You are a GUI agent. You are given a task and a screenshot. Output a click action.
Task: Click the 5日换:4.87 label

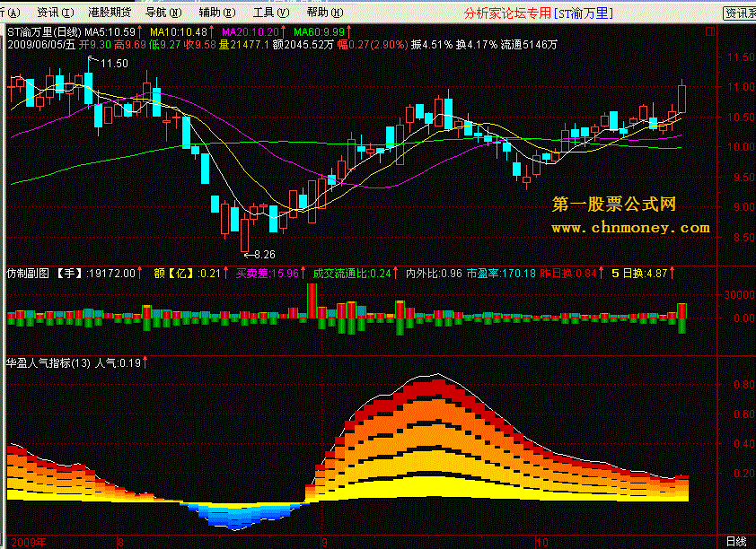tap(639, 274)
